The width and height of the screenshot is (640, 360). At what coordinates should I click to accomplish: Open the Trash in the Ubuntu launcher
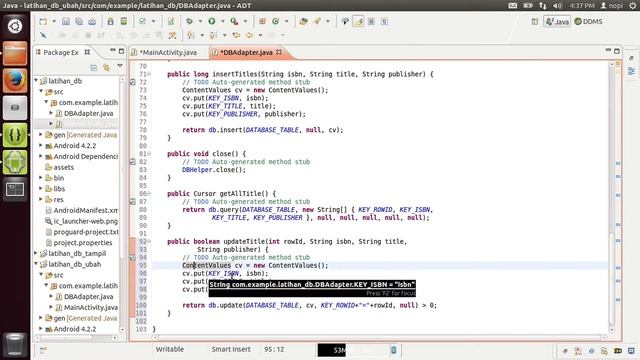click(15, 344)
